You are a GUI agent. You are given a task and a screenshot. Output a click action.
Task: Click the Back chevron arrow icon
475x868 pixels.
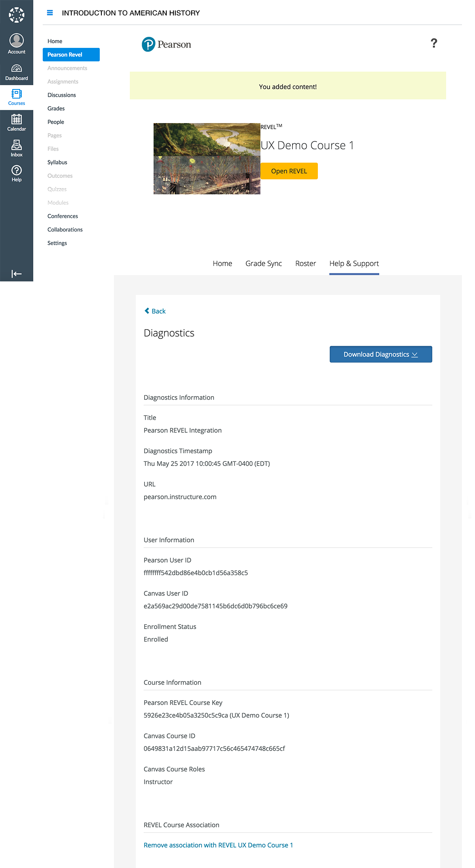coord(147,311)
